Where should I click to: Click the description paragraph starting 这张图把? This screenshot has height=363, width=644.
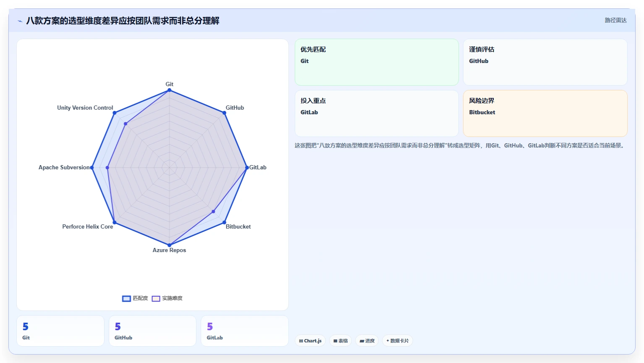point(460,145)
